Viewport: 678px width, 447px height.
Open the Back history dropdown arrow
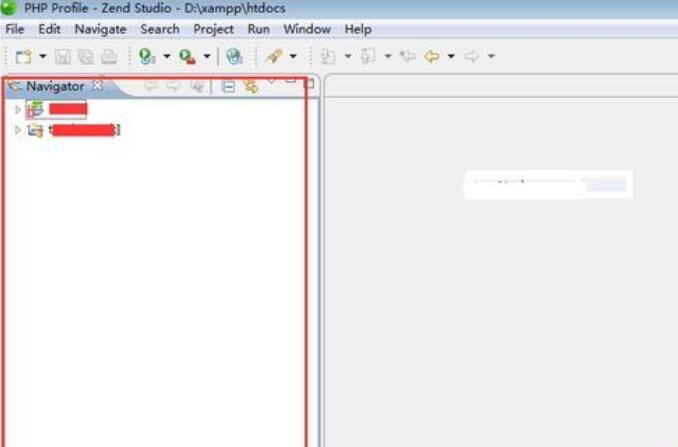(451, 56)
